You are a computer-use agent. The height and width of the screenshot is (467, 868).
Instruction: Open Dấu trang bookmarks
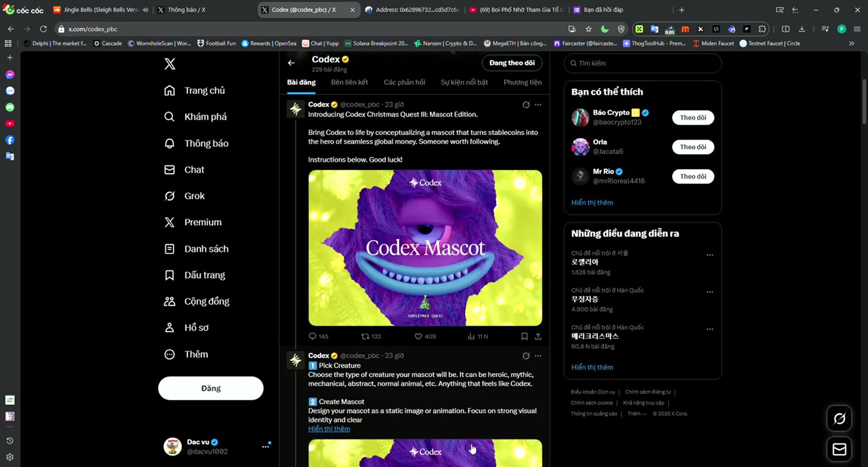(x=194, y=275)
